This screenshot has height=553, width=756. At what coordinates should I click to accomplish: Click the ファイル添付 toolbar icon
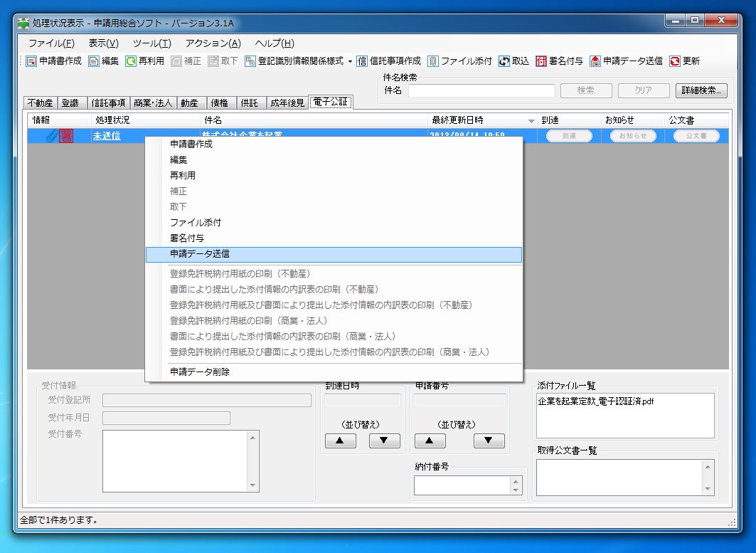click(433, 61)
